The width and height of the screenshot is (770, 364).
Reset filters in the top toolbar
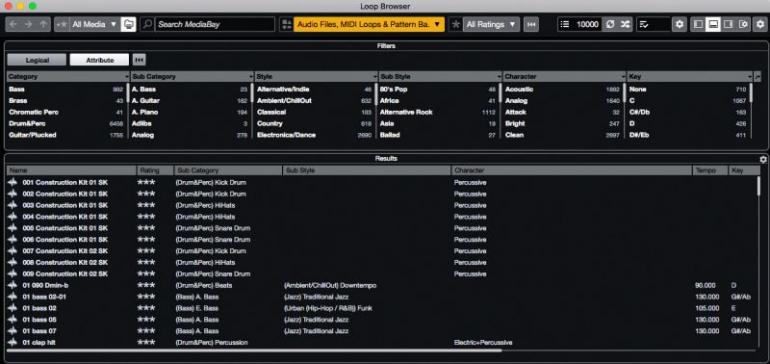[531, 24]
